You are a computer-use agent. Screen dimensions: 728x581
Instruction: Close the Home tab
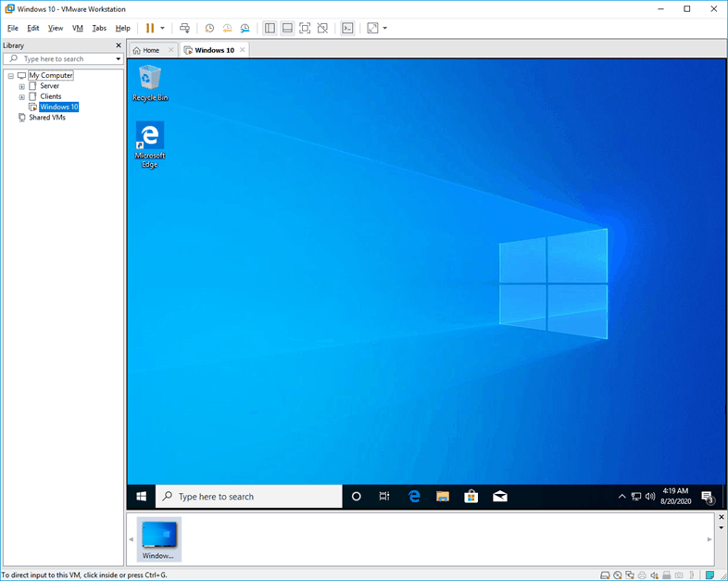(x=170, y=50)
